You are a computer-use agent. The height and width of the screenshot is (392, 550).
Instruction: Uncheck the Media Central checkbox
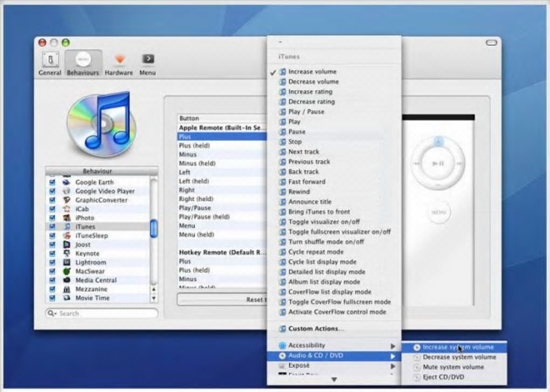[x=52, y=280]
